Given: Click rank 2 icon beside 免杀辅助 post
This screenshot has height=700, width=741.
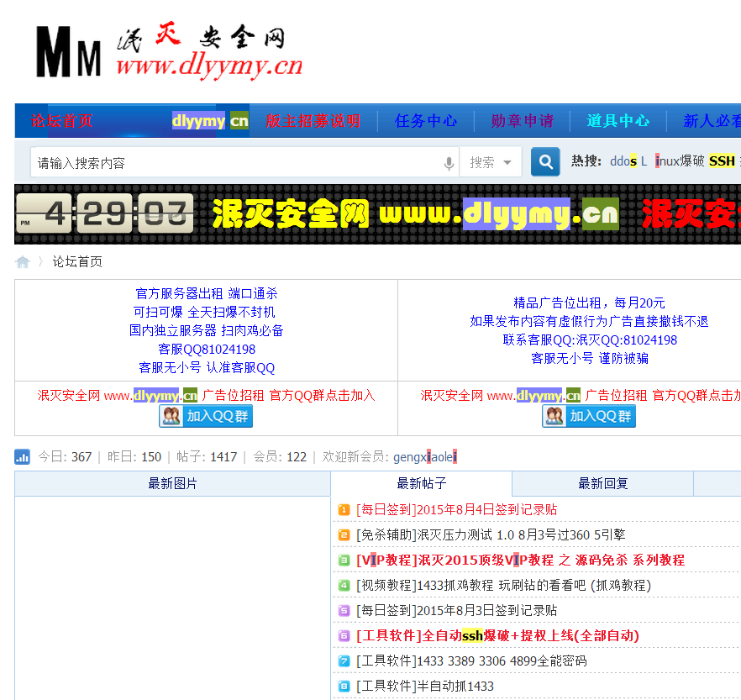Looking at the screenshot, I should [344, 535].
